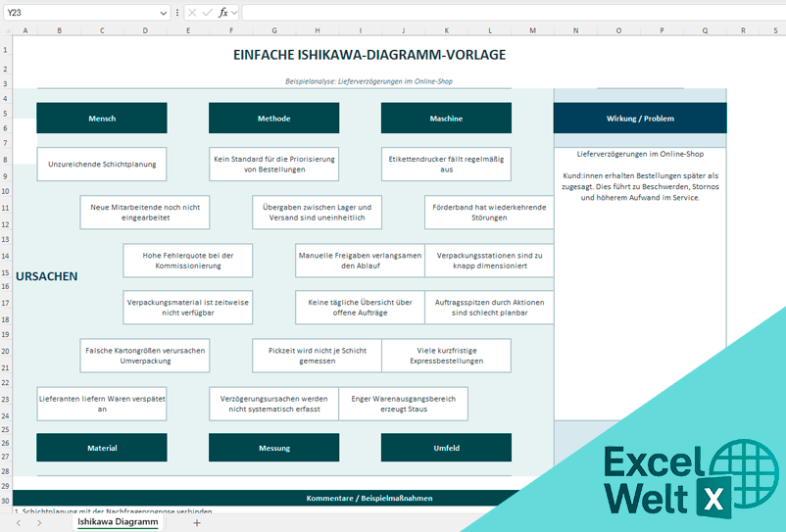Add a new sheet with plus button
The width and height of the screenshot is (786, 532).
[x=197, y=523]
